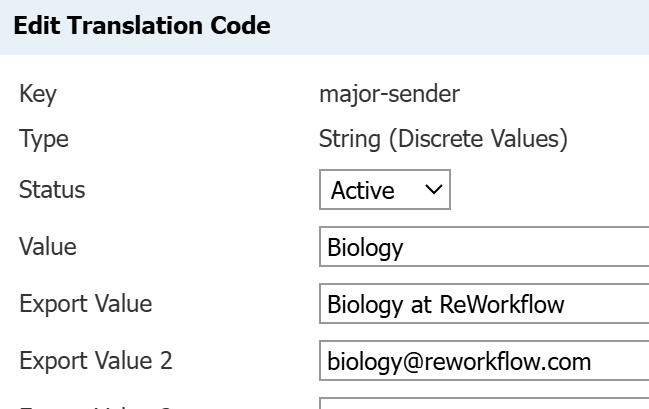Click the Type label
Viewport: 649px width, 409px height.
[x=44, y=140]
